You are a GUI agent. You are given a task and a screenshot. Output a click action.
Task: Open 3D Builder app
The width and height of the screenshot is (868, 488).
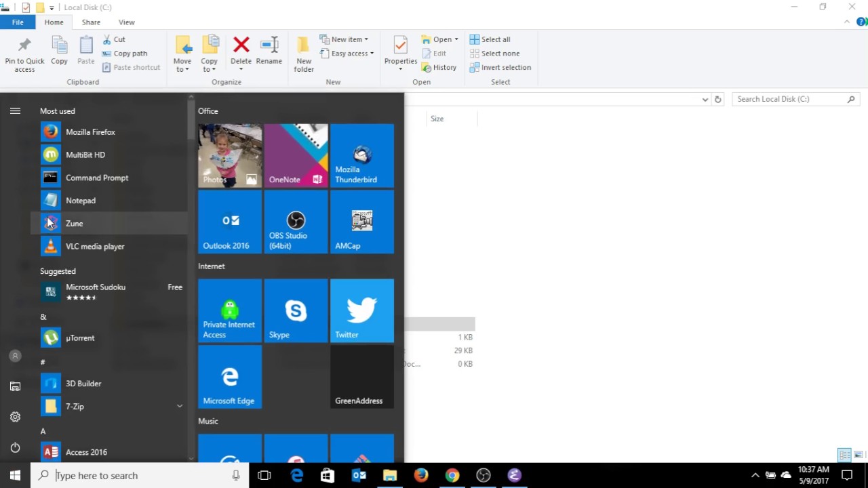108,384
